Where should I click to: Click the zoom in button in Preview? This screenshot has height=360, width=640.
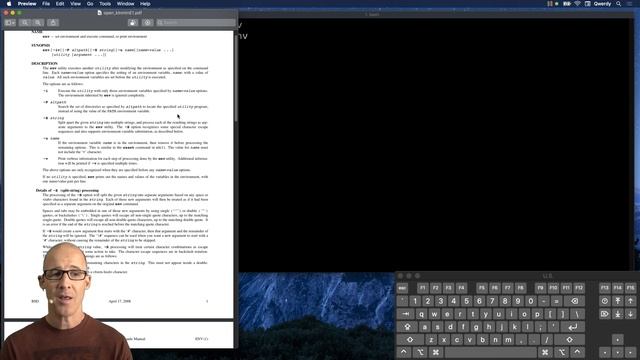tap(38, 22)
